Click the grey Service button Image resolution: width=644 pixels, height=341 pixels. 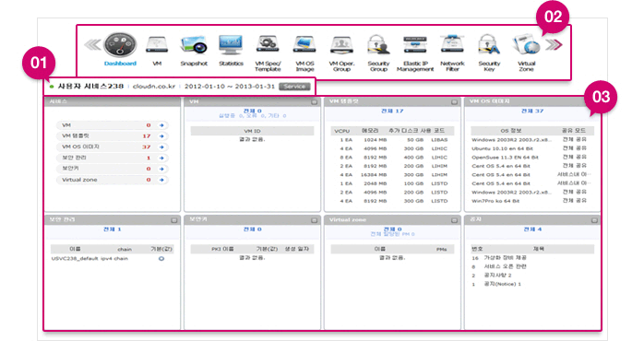click(x=294, y=87)
